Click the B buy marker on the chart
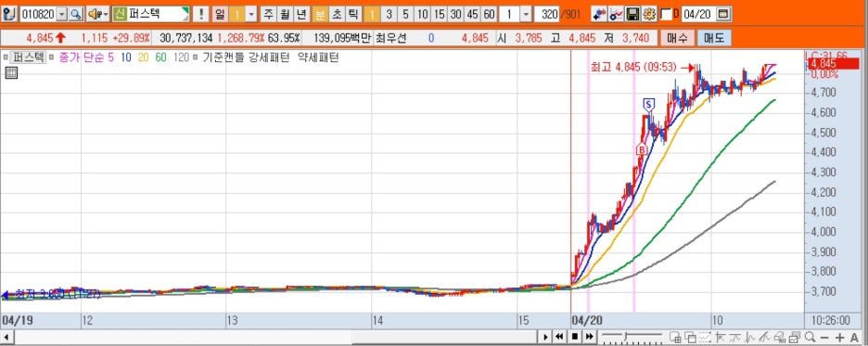Viewport: 868px width, 346px height. click(641, 149)
